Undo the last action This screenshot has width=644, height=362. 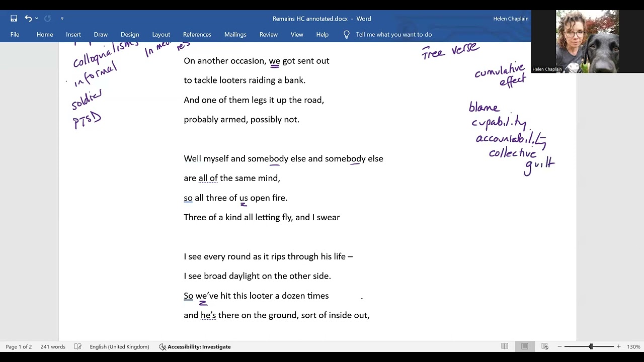tap(28, 19)
